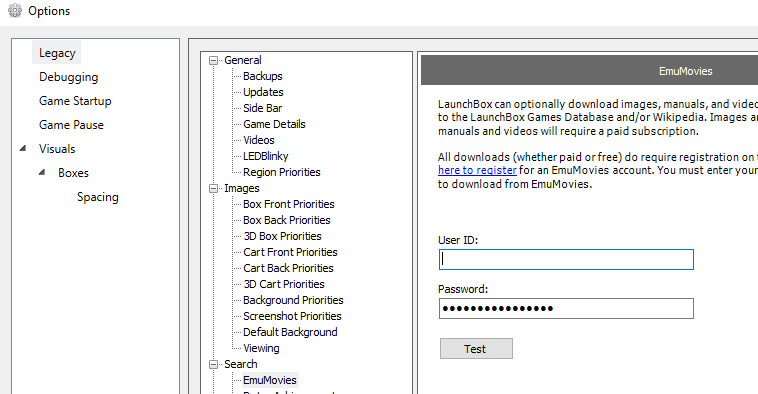Open 3D Cart Priorities
758x394 pixels.
coord(284,284)
